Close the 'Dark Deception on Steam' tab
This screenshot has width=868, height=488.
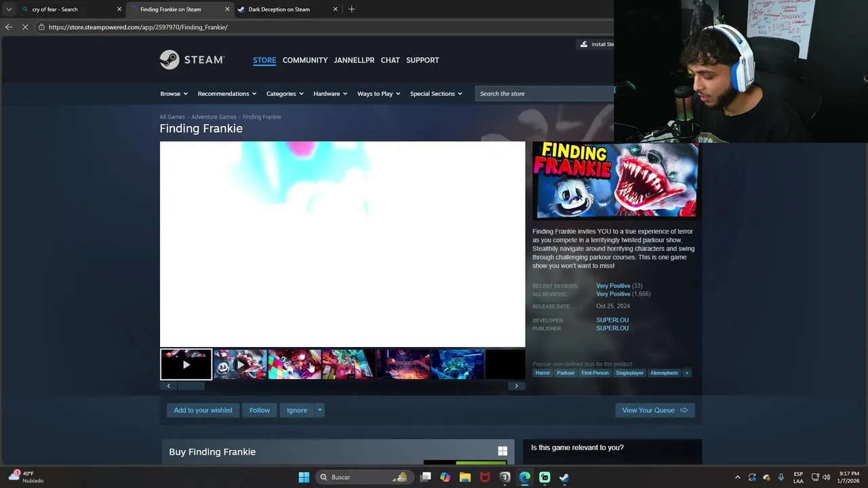(335, 9)
